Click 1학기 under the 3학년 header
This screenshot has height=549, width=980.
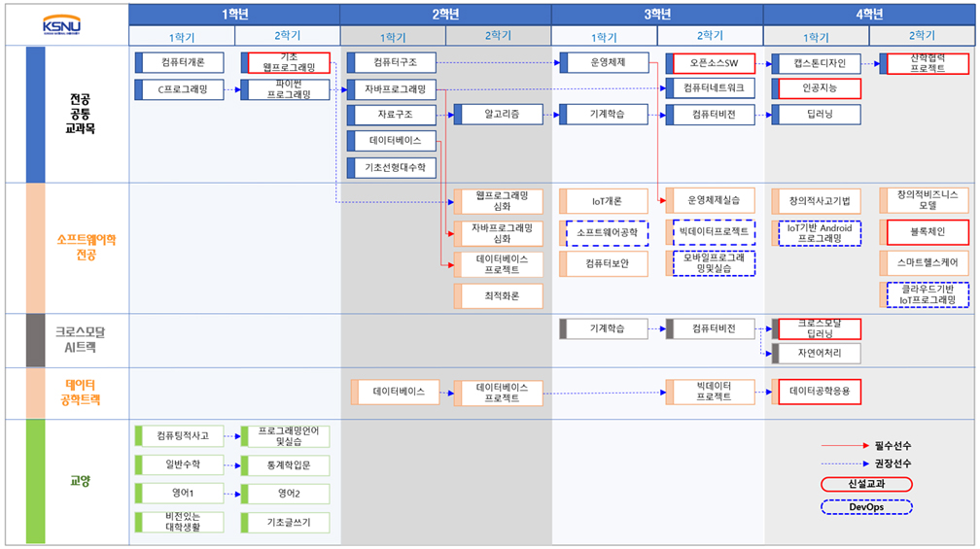tap(605, 36)
